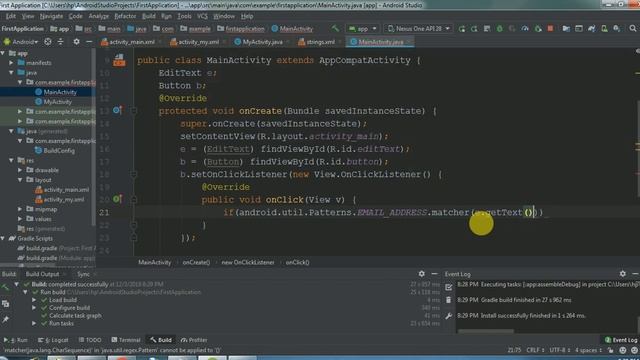Click UTF-8 encoding selector
640x360 pixels.
560,350
